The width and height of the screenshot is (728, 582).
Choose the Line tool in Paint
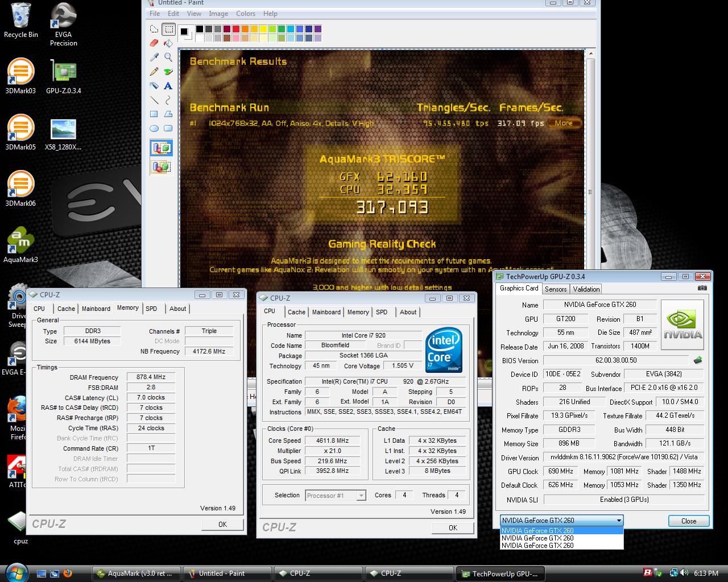pos(154,100)
